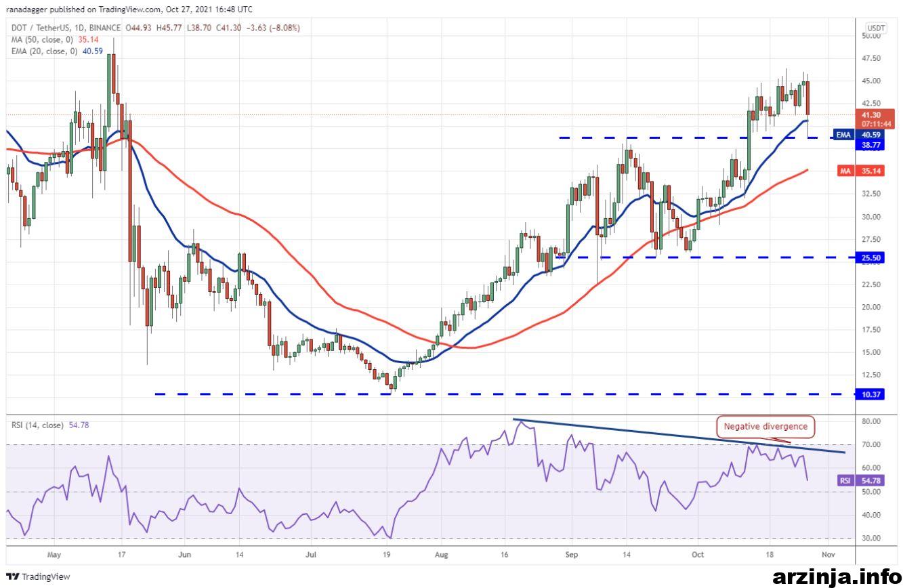Select the USDT currency label
903x588 pixels.
pyautogui.click(x=876, y=28)
